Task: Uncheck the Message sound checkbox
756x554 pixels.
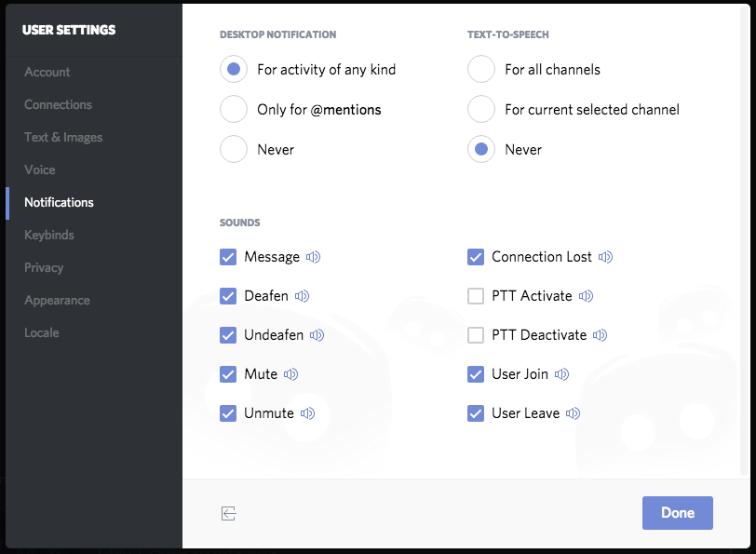Action: (228, 257)
